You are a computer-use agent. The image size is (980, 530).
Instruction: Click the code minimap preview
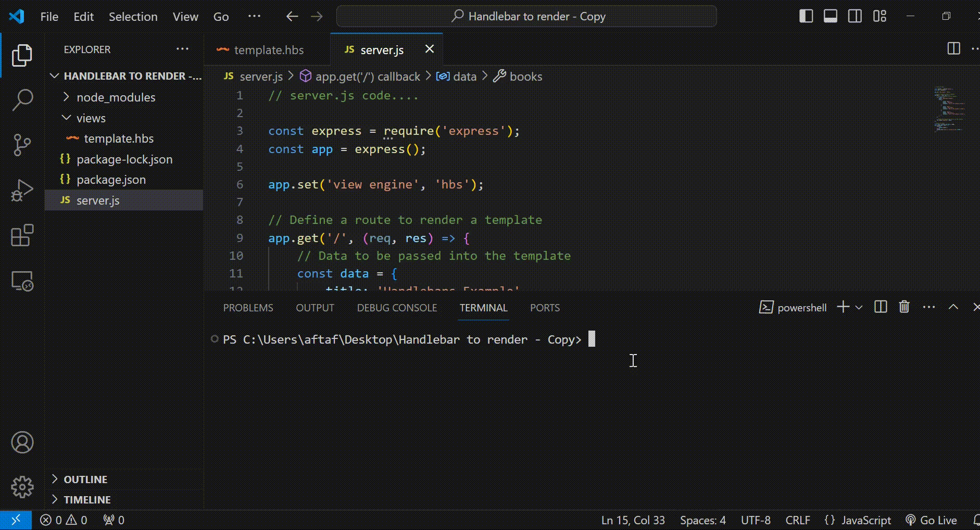click(949, 109)
